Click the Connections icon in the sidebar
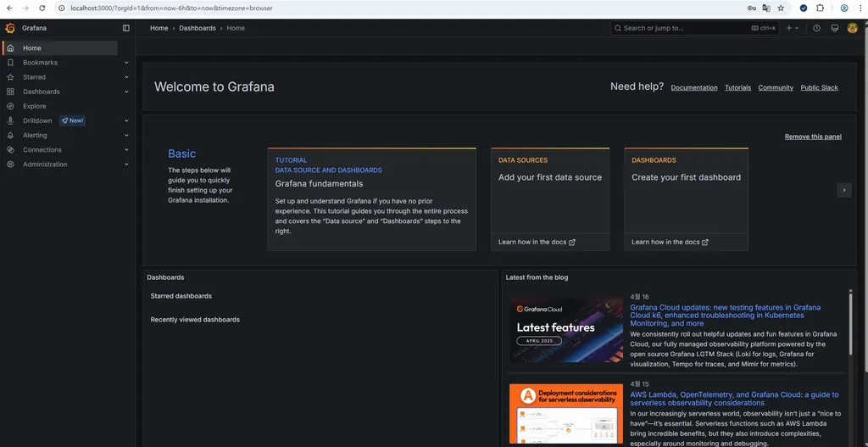 10,149
